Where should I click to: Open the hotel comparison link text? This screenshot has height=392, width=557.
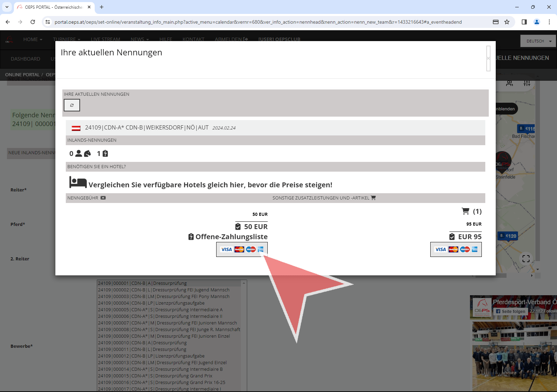(x=210, y=185)
